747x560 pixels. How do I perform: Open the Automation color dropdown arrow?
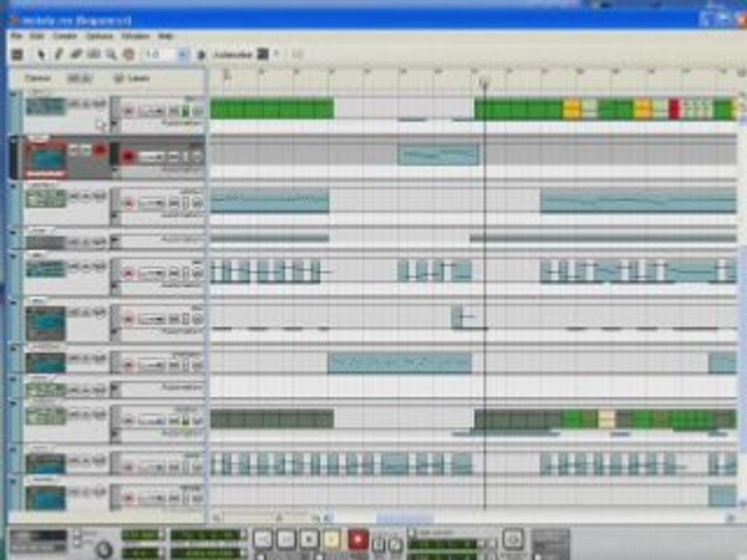276,54
